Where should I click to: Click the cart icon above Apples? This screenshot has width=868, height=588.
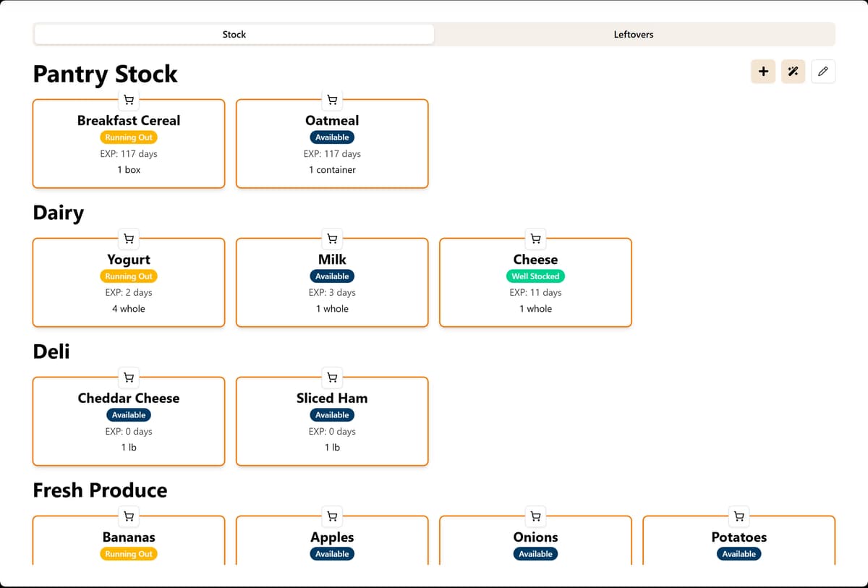click(332, 516)
